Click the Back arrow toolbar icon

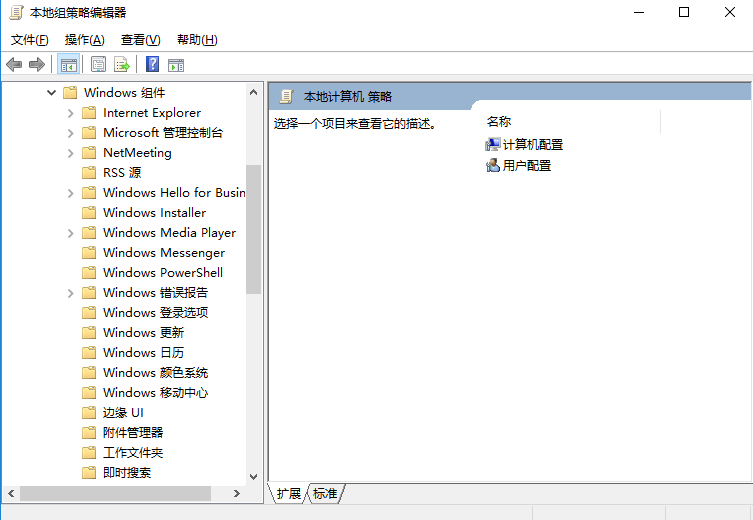[x=14, y=64]
